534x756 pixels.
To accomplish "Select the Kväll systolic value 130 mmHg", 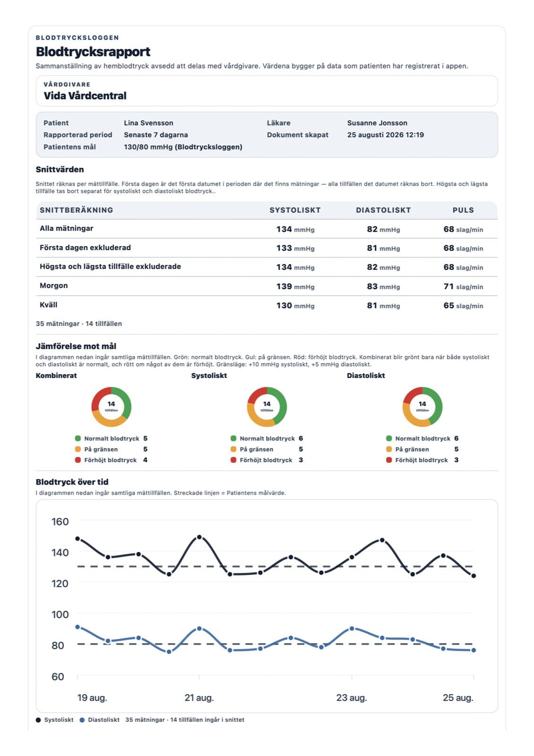I will pos(295,306).
